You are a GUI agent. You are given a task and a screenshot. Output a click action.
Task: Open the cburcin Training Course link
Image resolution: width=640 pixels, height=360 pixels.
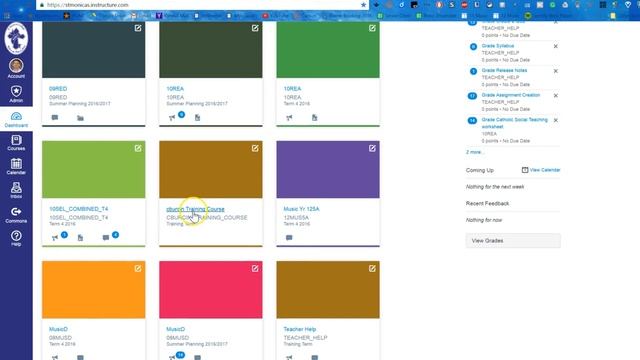195,209
